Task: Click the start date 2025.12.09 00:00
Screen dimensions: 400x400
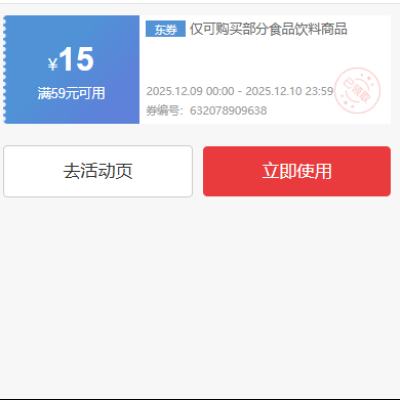Action: (x=190, y=91)
